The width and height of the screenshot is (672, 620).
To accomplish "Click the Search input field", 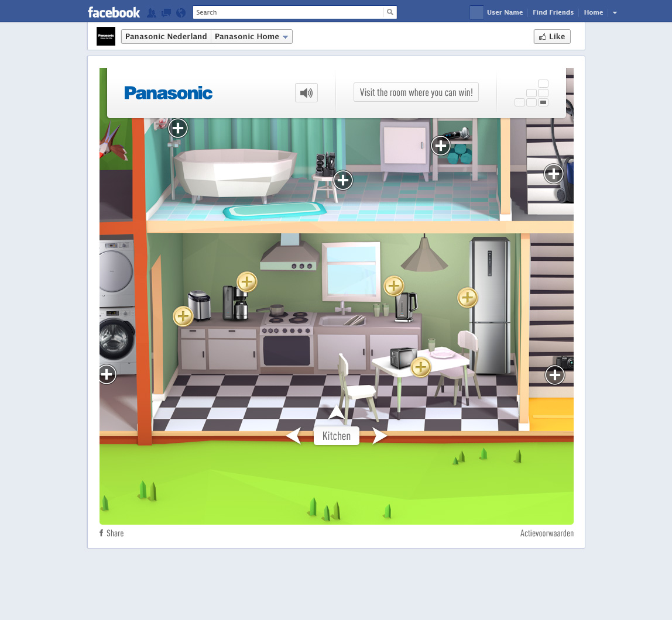I will pyautogui.click(x=288, y=12).
